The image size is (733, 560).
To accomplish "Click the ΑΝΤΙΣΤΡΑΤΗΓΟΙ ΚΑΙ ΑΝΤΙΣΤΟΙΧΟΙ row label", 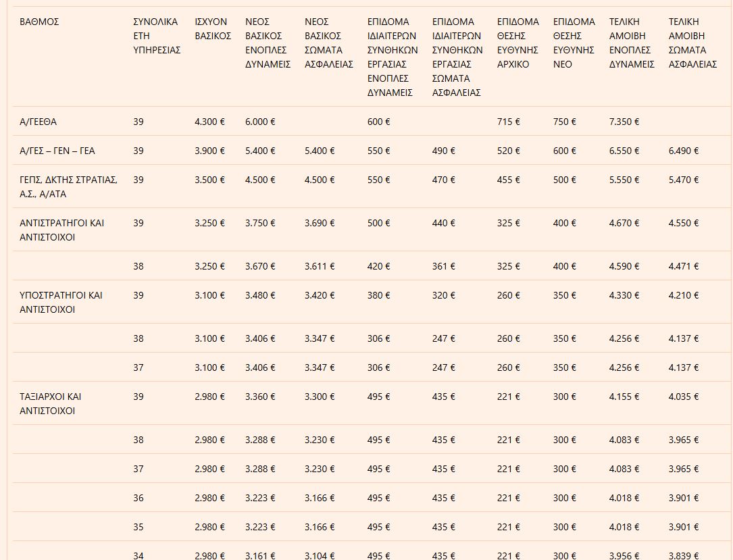I will coord(62,230).
